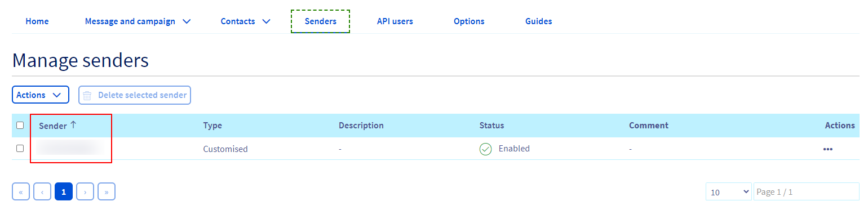Jump to the last page

click(107, 192)
